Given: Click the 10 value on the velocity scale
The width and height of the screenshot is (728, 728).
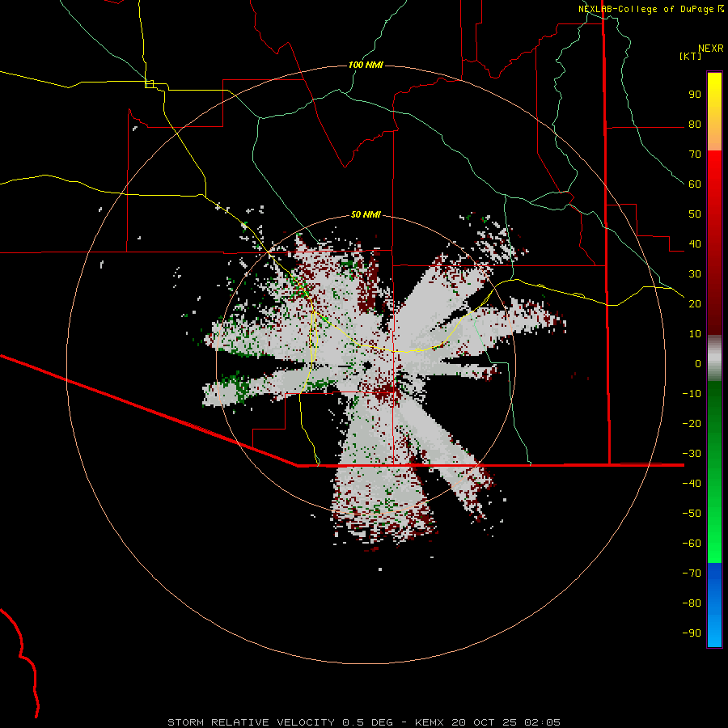Looking at the screenshot, I should point(695,334).
